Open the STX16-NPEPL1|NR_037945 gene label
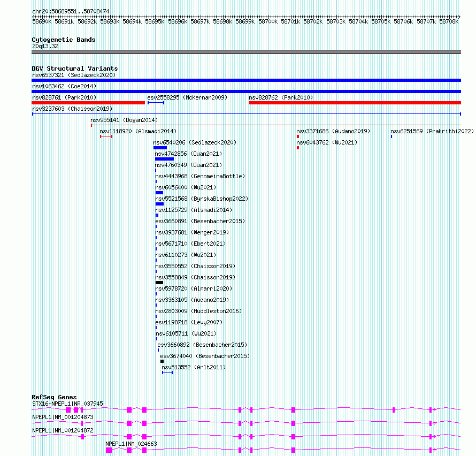 click(x=67, y=404)
